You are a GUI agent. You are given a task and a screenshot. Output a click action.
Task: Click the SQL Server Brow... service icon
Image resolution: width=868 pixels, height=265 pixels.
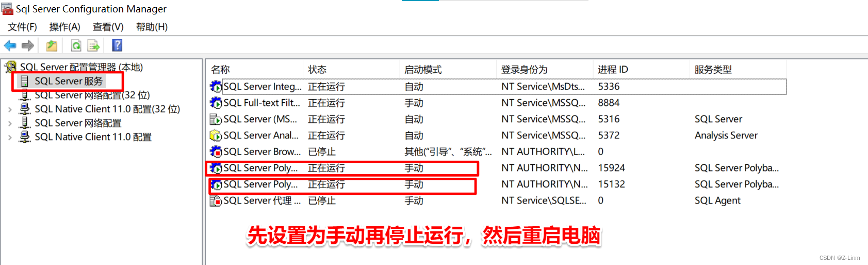(216, 152)
